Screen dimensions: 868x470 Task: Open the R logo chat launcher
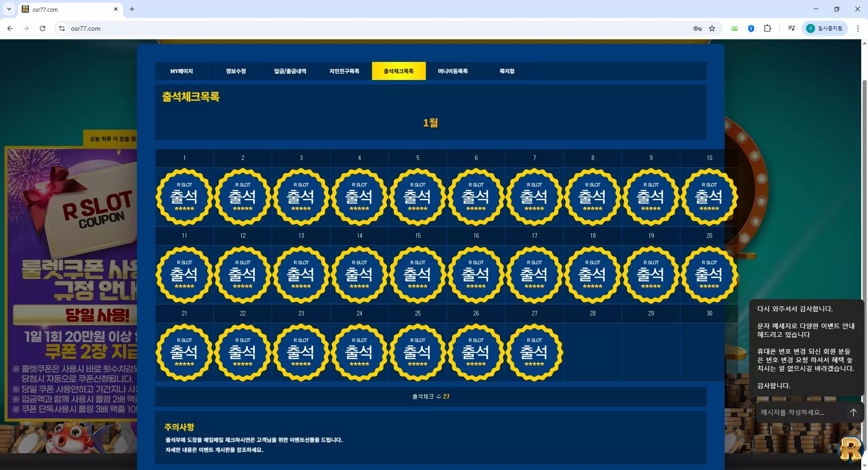850,449
